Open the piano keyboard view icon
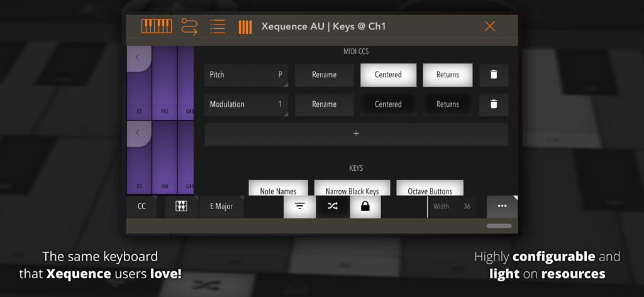 coord(157,26)
